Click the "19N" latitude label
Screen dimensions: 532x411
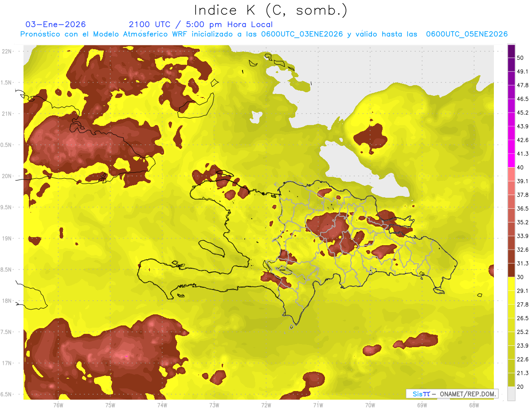[x=8, y=239]
